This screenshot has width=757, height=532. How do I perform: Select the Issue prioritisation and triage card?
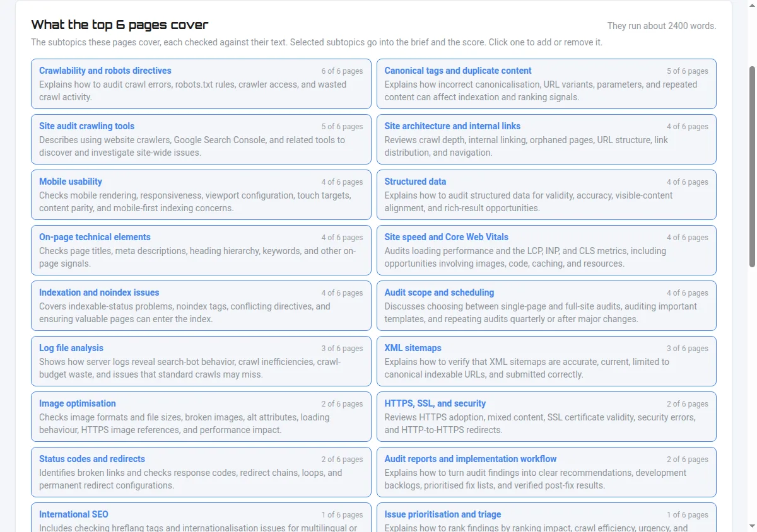(546, 518)
